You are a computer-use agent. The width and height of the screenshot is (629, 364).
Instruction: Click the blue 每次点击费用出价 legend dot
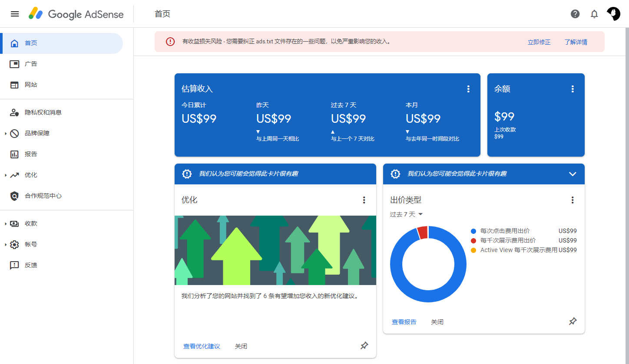[x=473, y=230]
